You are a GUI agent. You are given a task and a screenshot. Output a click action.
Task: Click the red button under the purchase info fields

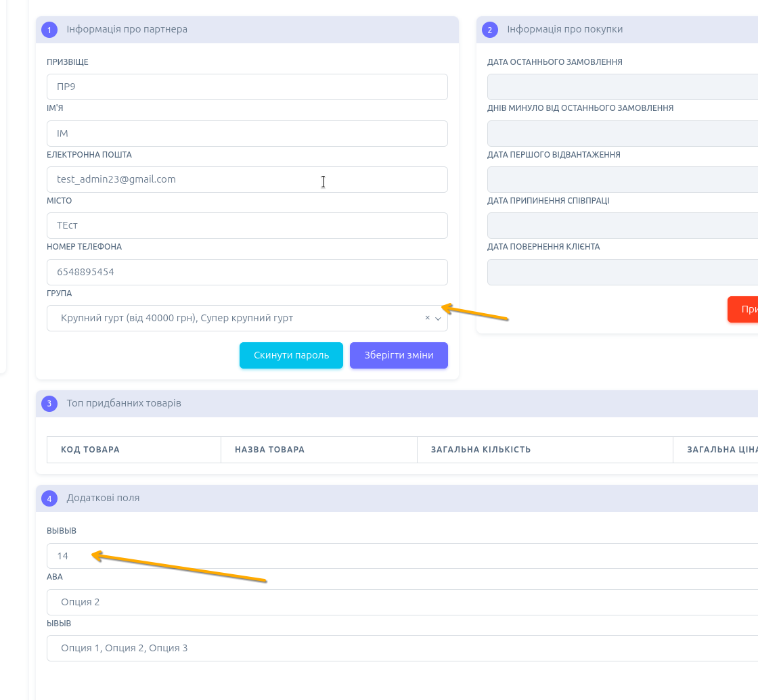pos(743,309)
